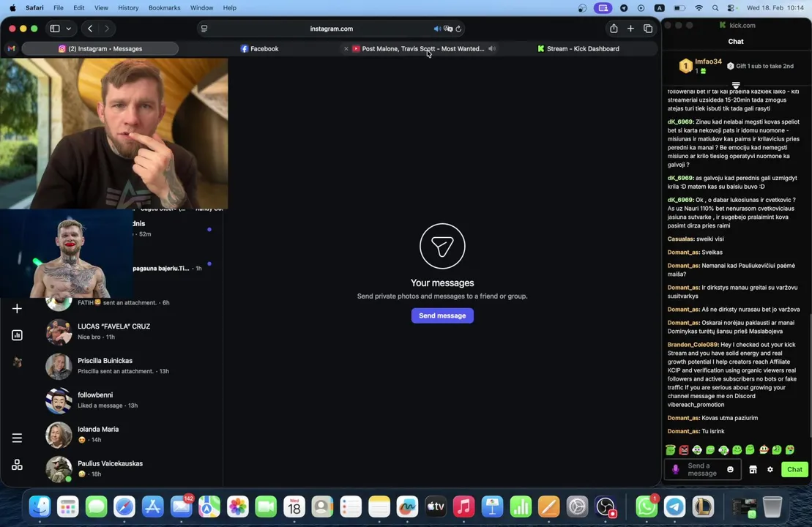Click the webcam video overlay thumbnail
Screen dimensions: 812x527
click(114, 133)
